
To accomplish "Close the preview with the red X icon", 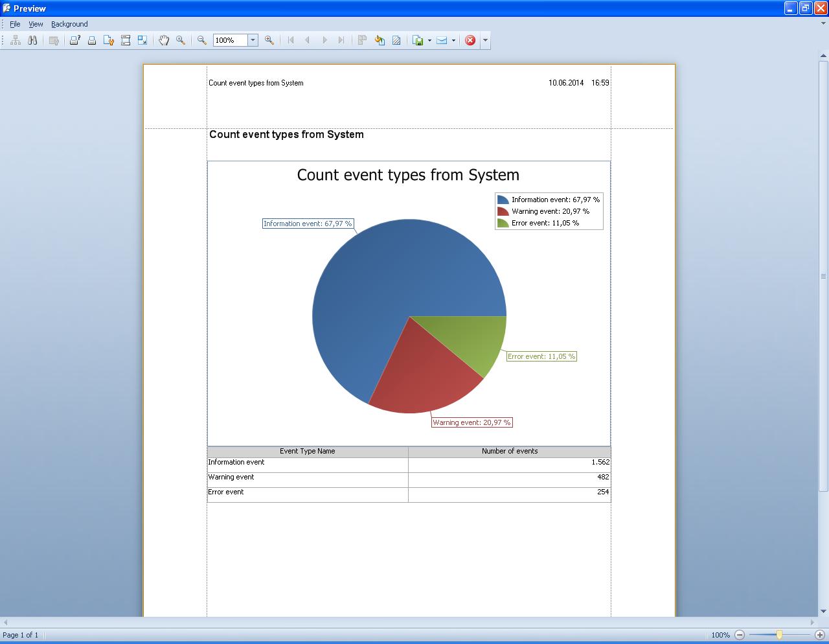I will pos(470,40).
